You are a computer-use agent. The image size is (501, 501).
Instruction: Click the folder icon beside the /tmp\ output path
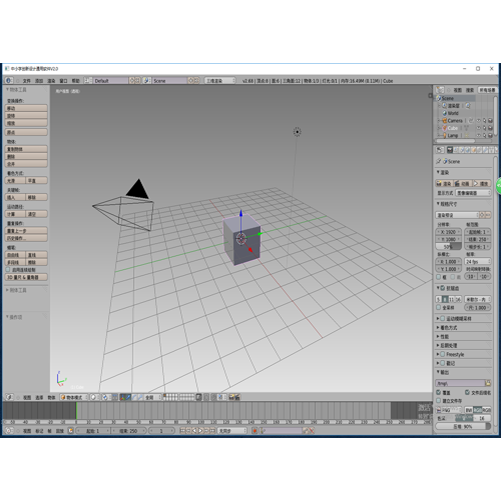pyautogui.click(x=488, y=383)
